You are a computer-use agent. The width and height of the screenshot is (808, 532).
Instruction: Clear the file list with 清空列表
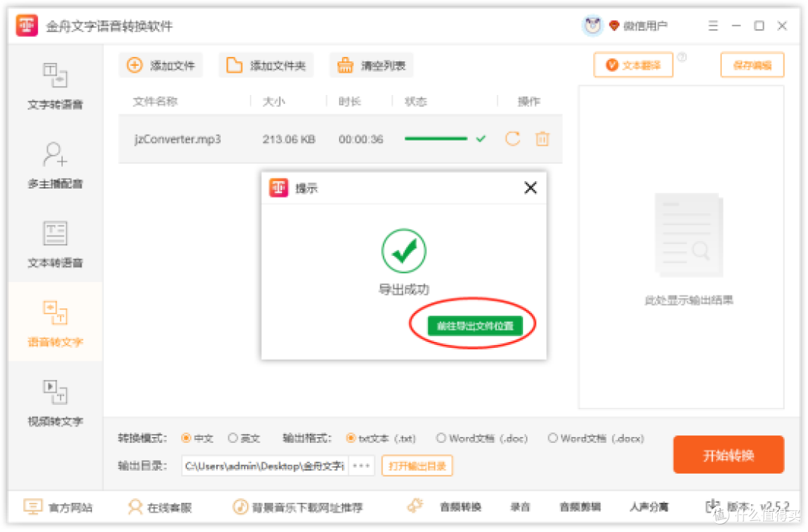point(371,65)
